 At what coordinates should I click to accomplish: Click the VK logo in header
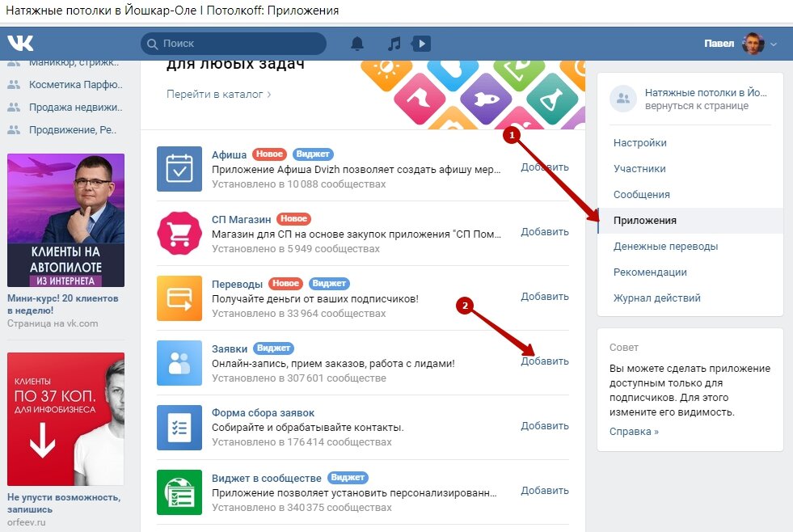tap(20, 44)
